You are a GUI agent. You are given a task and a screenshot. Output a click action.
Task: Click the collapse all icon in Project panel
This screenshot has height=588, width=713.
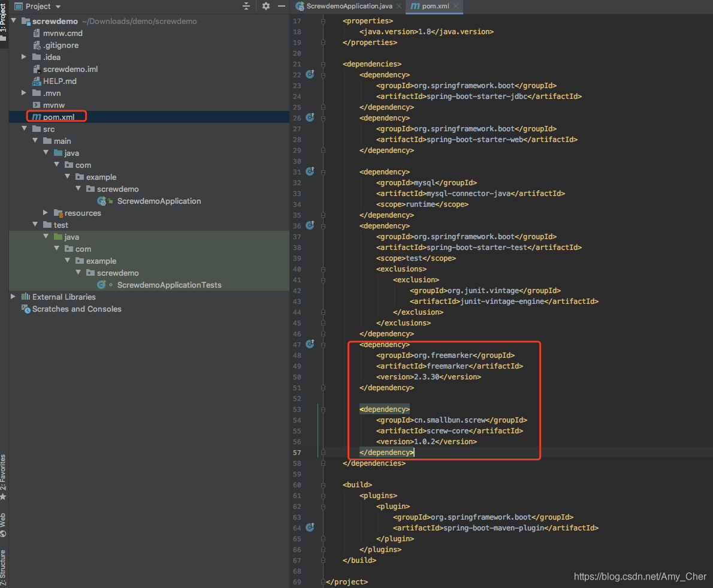pos(246,6)
